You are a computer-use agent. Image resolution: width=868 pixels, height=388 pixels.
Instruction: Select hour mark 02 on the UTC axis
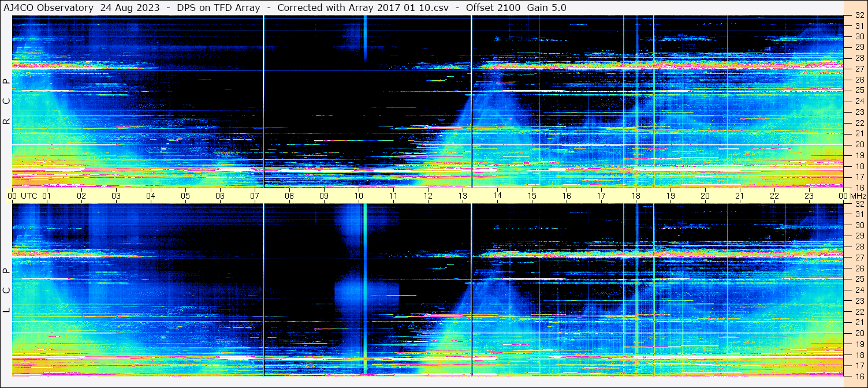tap(81, 196)
